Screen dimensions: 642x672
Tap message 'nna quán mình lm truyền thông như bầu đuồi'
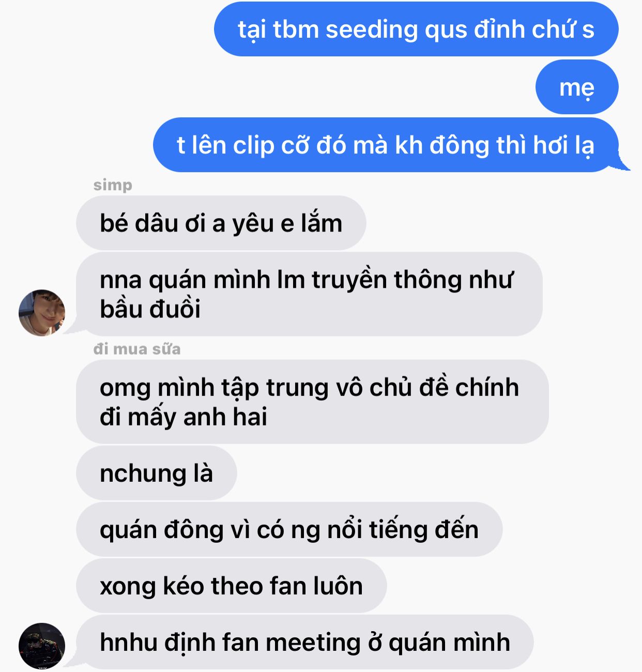309,294
